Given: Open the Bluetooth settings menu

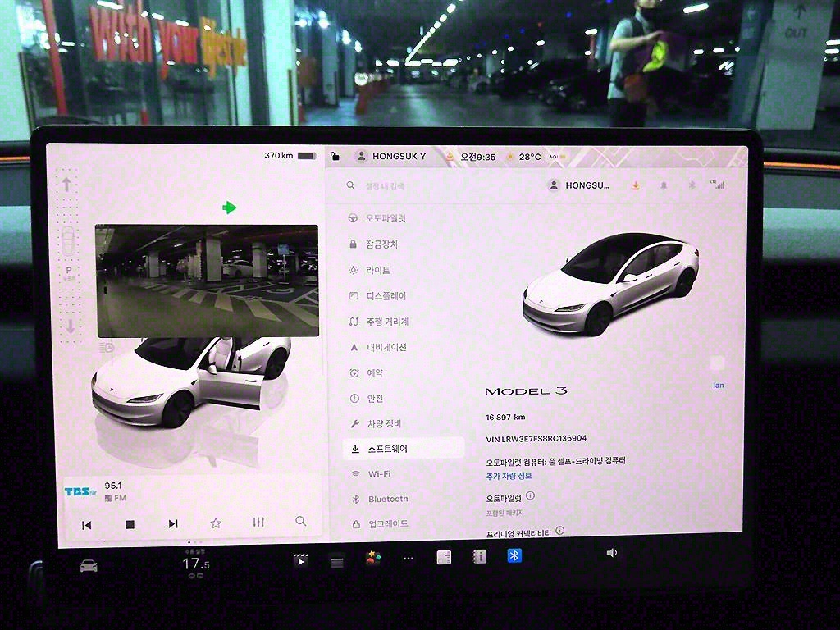Looking at the screenshot, I should coord(381,499).
